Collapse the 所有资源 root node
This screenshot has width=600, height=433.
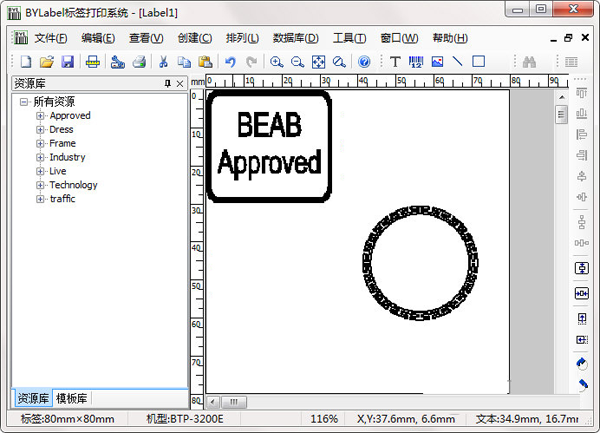click(24, 102)
